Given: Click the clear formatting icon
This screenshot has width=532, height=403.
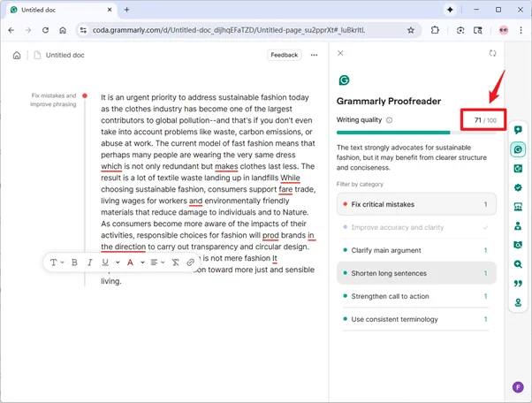Looking at the screenshot, I should [x=175, y=262].
